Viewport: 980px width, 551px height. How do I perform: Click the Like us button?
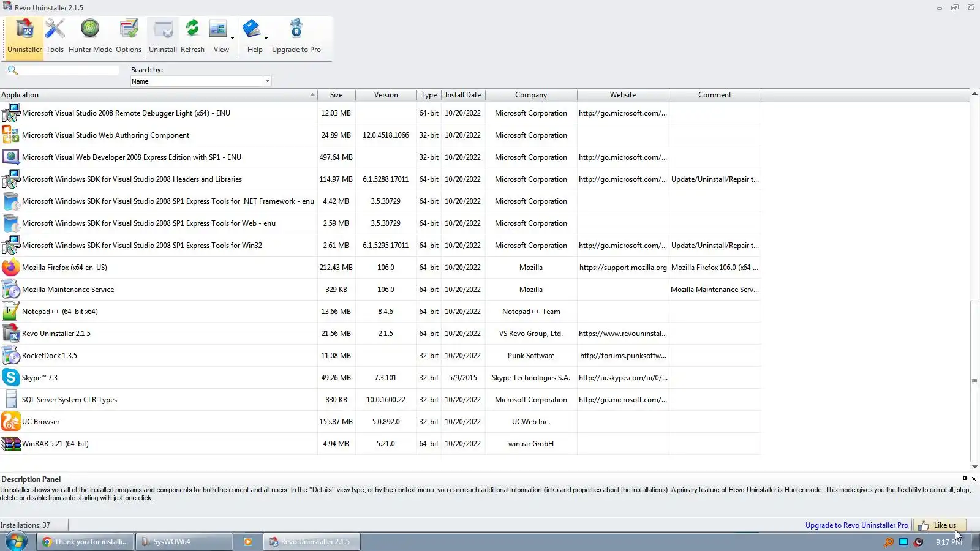point(939,525)
